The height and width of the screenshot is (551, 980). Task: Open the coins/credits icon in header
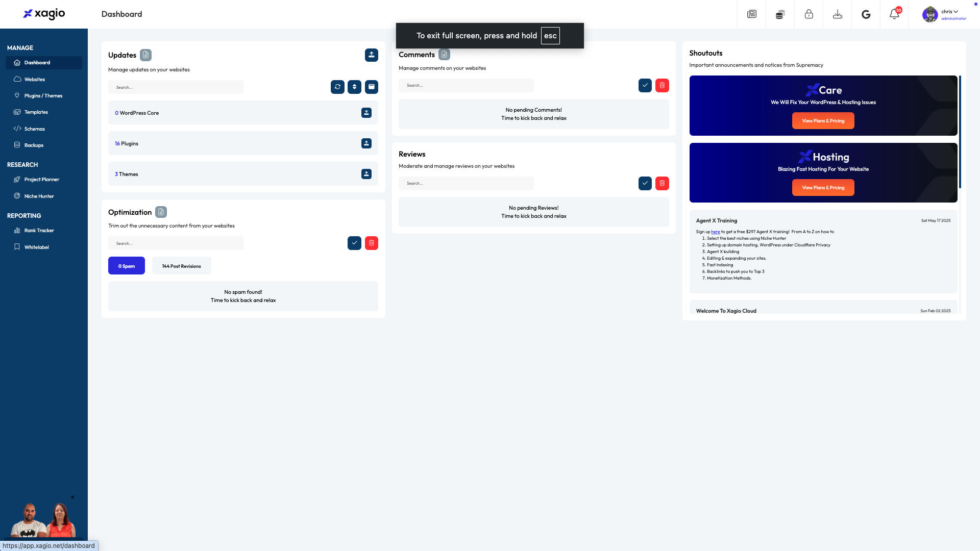tap(780, 14)
